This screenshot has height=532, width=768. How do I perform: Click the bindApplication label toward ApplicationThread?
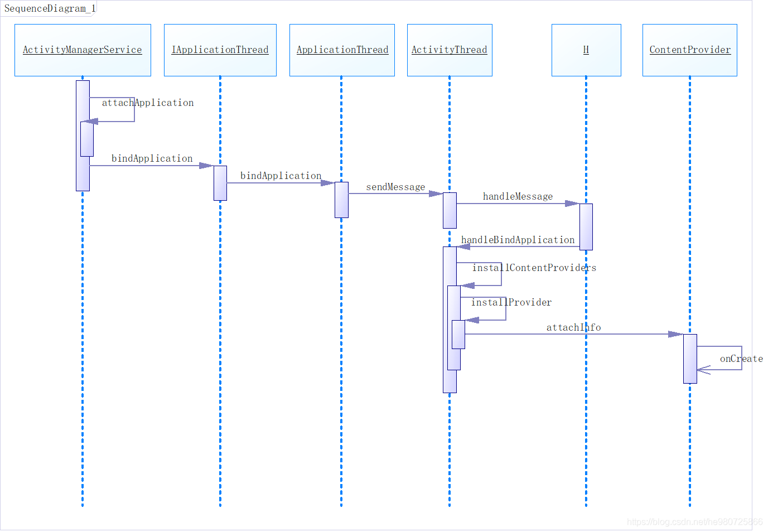click(x=281, y=176)
